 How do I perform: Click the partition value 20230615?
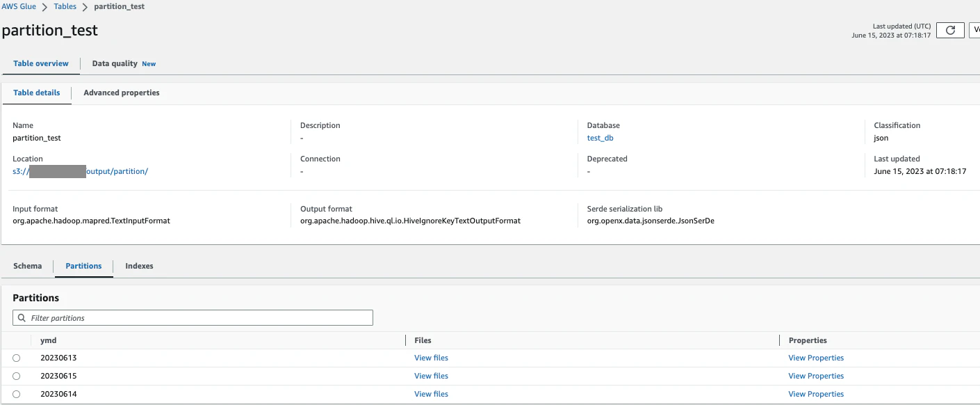tap(58, 376)
